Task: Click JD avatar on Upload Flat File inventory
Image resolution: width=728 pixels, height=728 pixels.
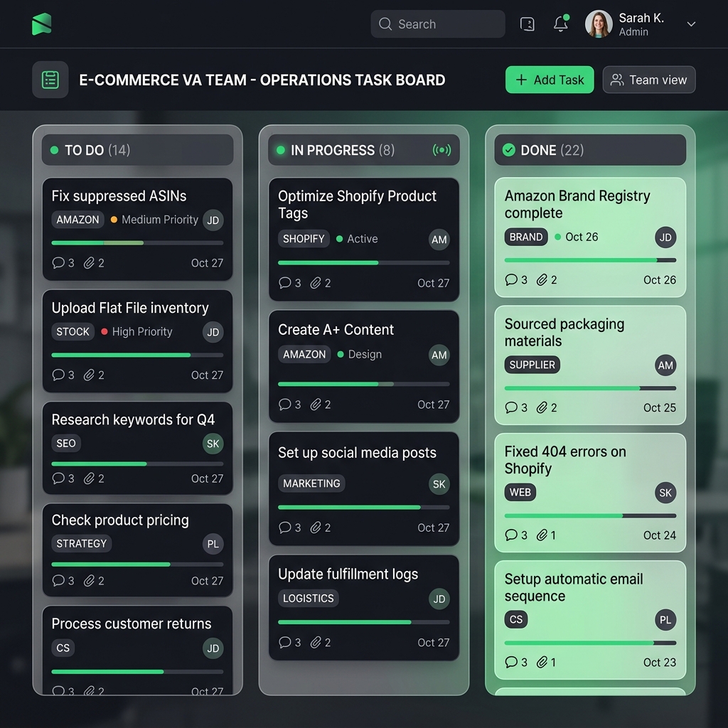Action: click(x=213, y=332)
